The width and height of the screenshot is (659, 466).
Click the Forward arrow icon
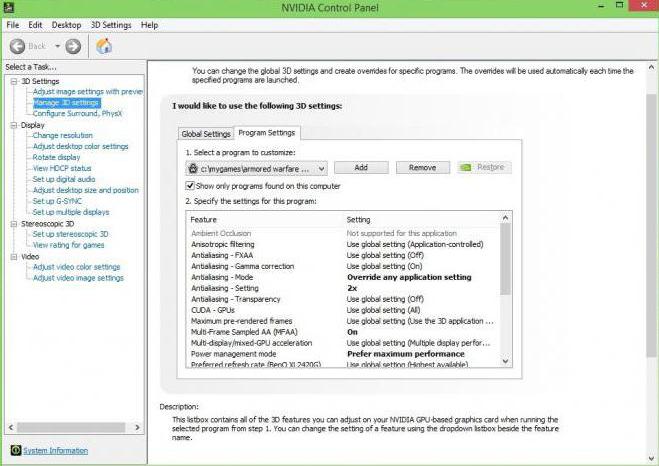click(73, 46)
